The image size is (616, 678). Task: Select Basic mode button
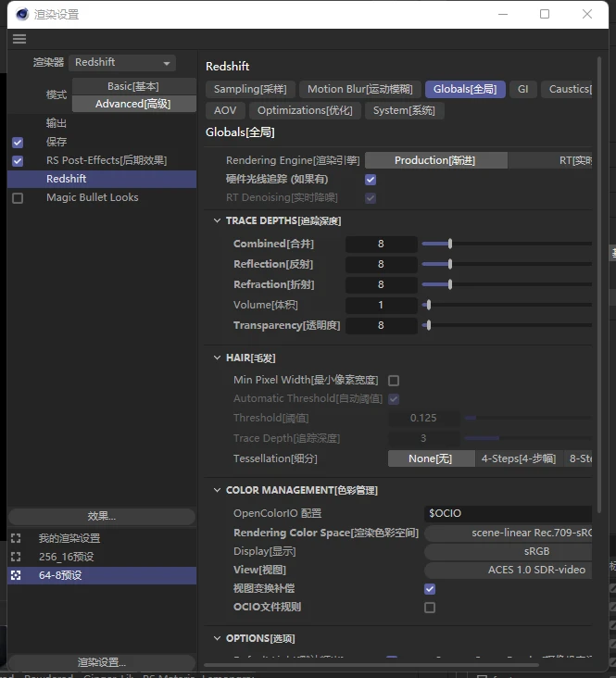133,86
